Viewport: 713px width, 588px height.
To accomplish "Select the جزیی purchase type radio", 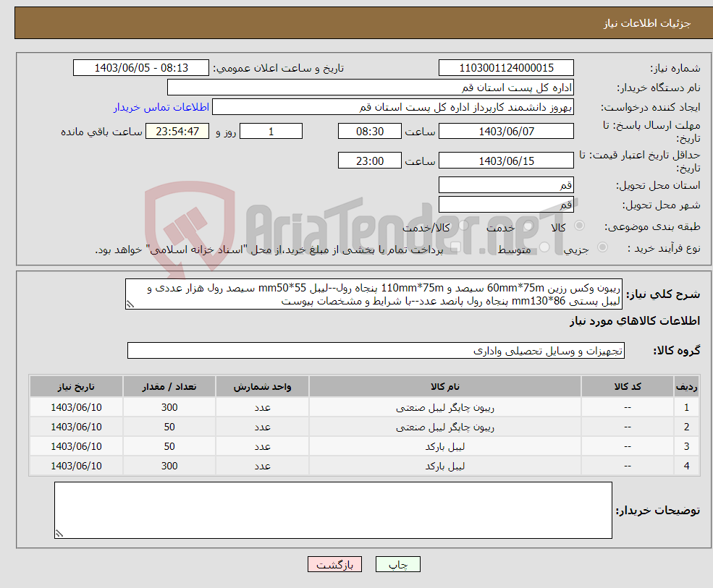I will (x=602, y=247).
